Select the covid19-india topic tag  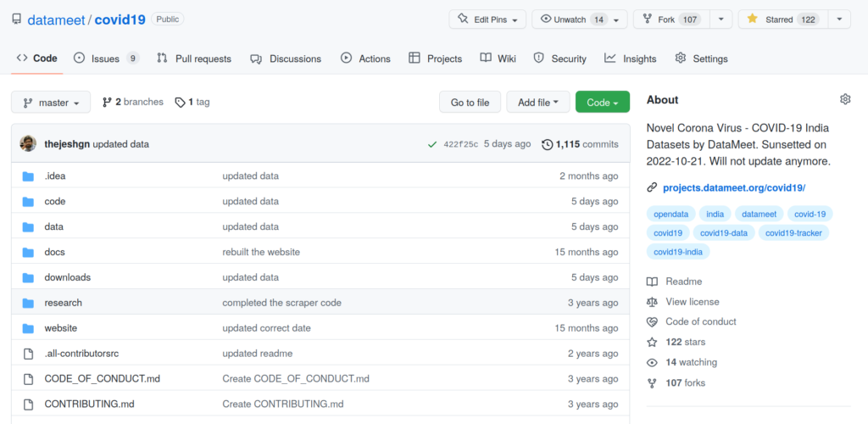click(678, 252)
